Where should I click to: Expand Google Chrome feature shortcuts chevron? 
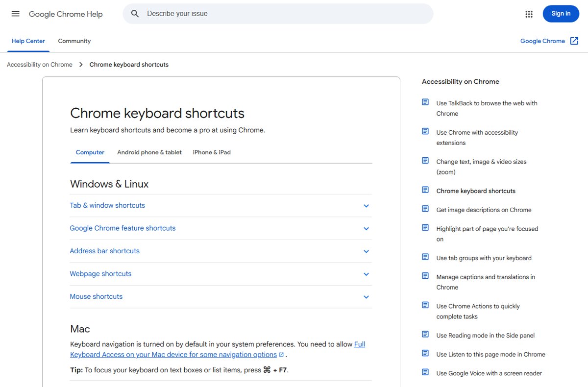(366, 229)
